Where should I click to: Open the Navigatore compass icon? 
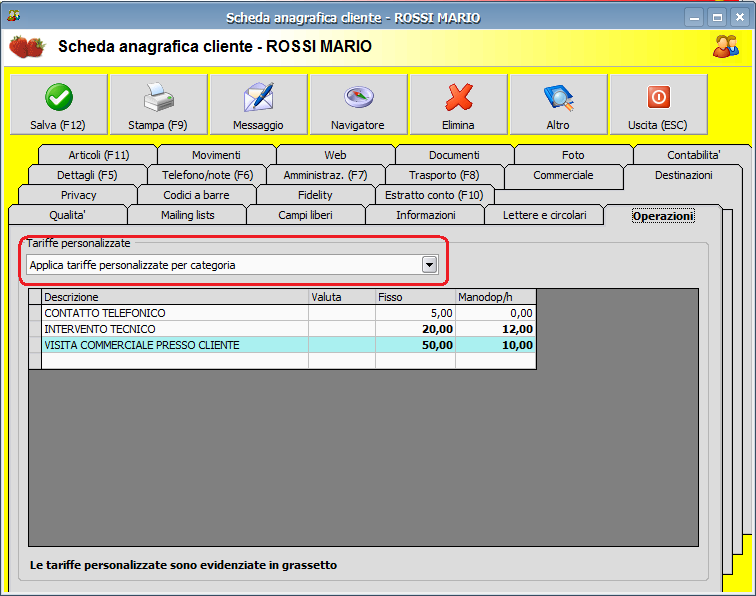pyautogui.click(x=359, y=96)
